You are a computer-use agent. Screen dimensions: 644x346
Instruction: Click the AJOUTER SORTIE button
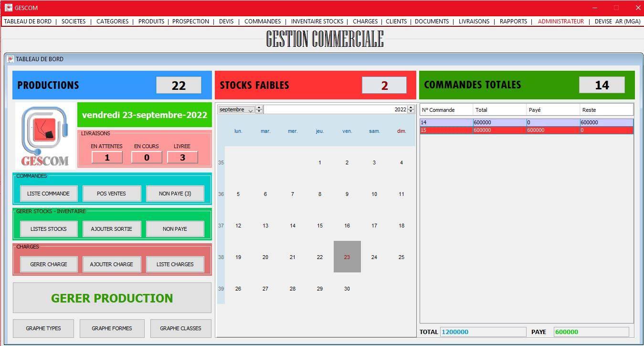coord(112,229)
